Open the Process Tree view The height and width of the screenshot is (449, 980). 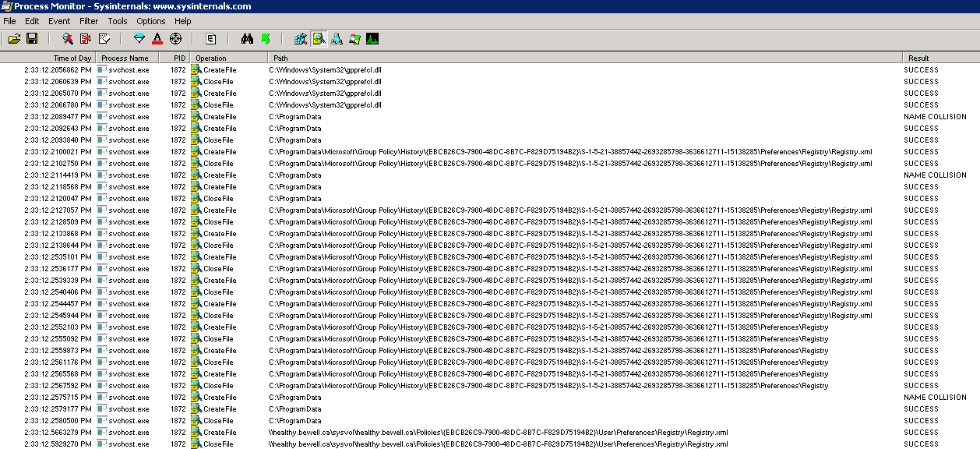[x=210, y=38]
